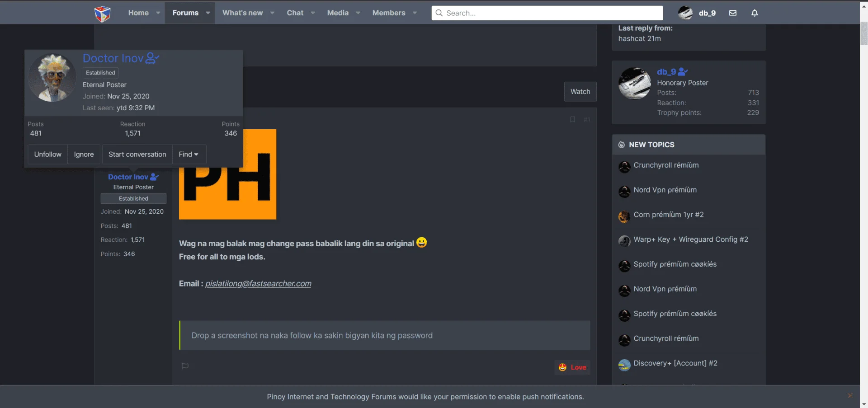Open first Nord Vpn prémíùm topic
The height and width of the screenshot is (408, 868).
click(665, 190)
